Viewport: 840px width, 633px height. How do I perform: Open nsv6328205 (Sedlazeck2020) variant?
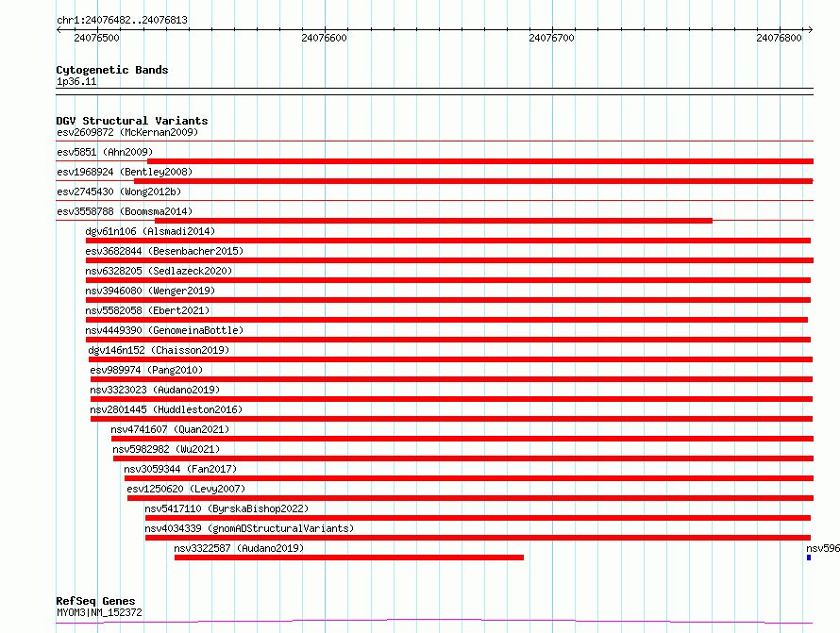click(x=159, y=271)
